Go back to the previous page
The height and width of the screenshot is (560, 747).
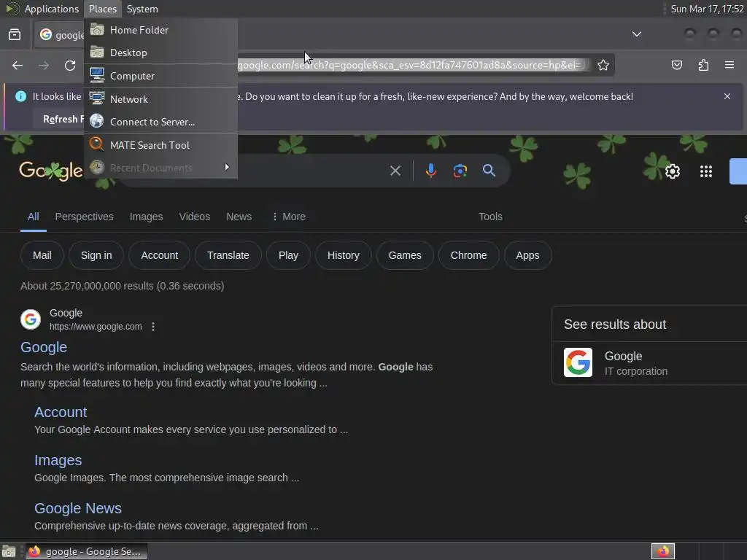18,65
